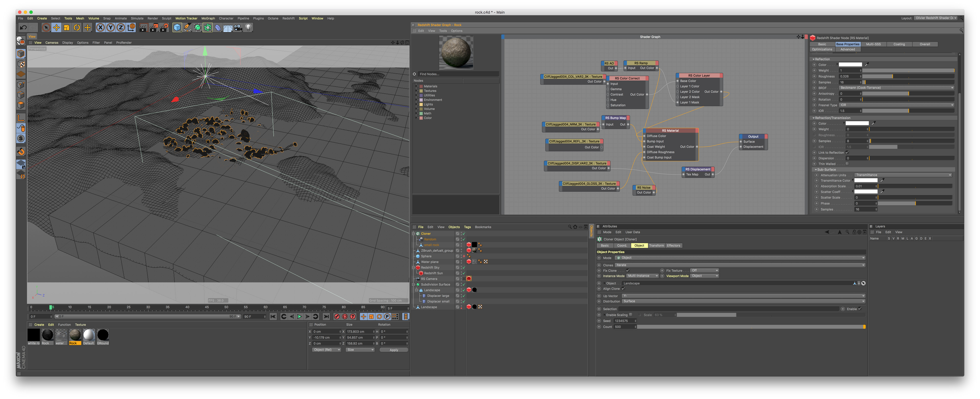Image resolution: width=980 pixels, height=399 pixels.
Task: Add a Light bulb object
Action: [x=248, y=27]
